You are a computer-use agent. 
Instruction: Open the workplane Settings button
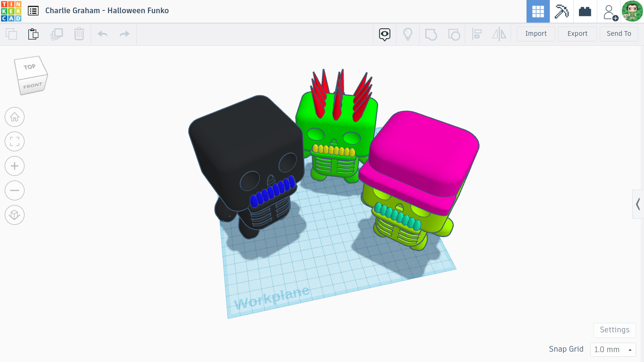[x=615, y=330]
